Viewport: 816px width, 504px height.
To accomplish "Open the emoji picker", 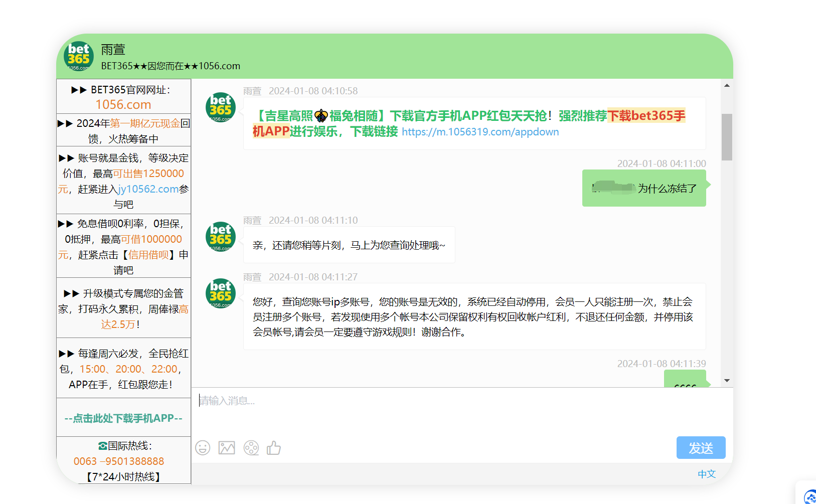I will click(203, 447).
